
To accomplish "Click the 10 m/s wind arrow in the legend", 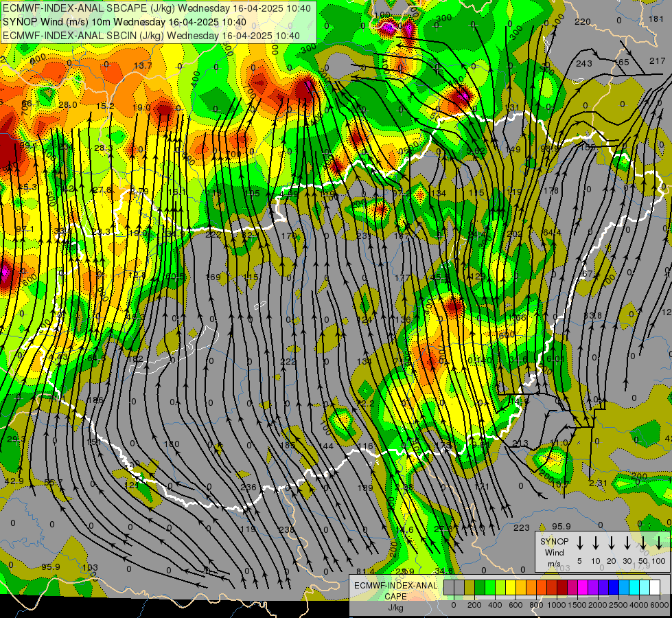I will tap(595, 542).
